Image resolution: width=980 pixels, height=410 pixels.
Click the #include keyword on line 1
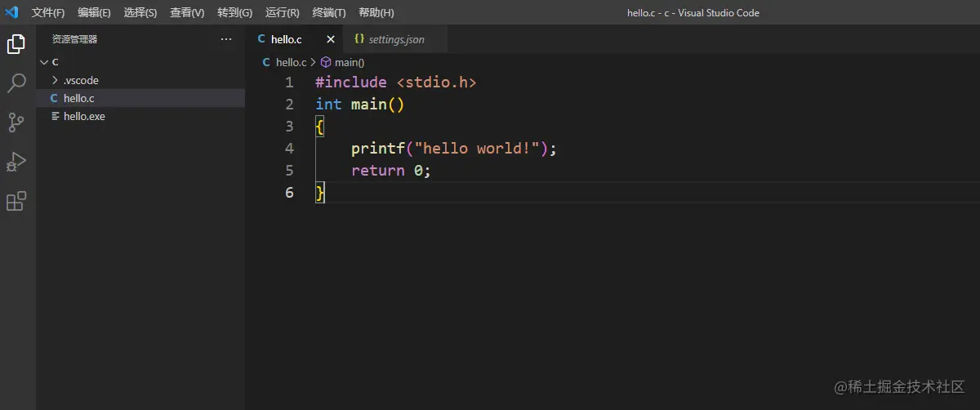(x=351, y=82)
